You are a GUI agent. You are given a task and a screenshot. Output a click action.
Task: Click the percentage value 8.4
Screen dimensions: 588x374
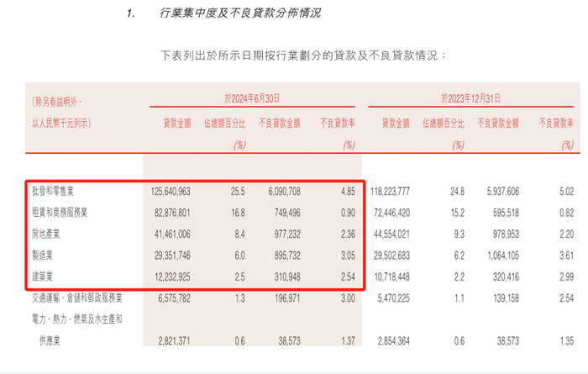tap(240, 234)
